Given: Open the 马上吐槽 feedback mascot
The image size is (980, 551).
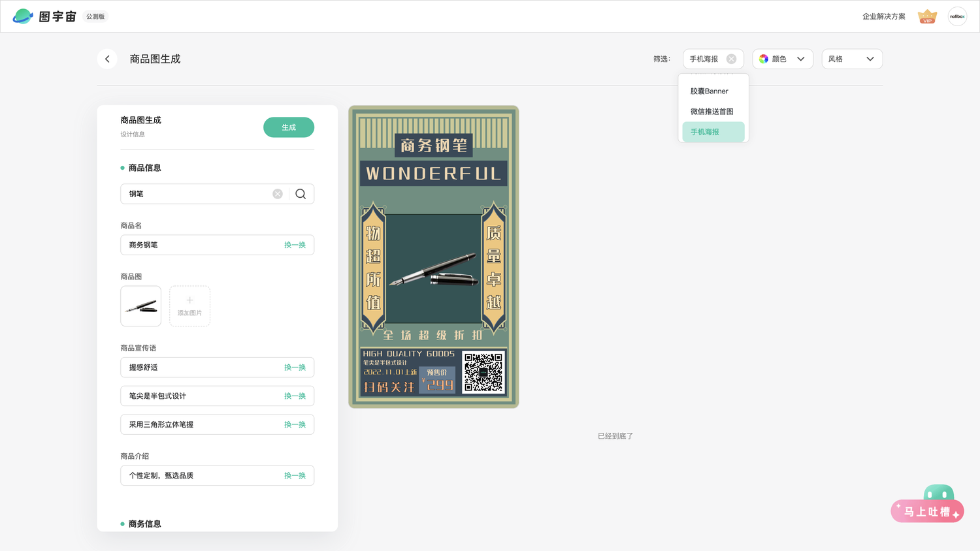Looking at the screenshot, I should coord(927,504).
